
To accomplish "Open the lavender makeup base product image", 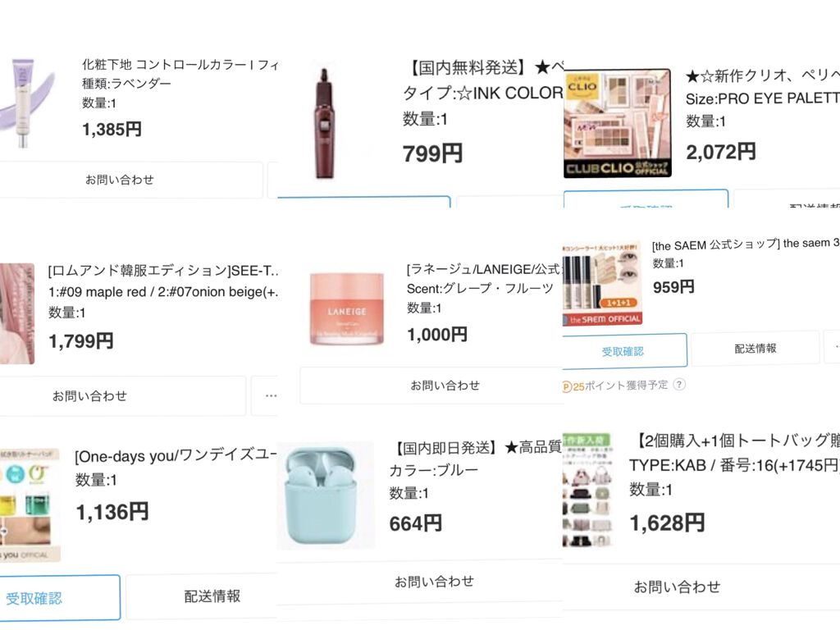I will point(26,102).
